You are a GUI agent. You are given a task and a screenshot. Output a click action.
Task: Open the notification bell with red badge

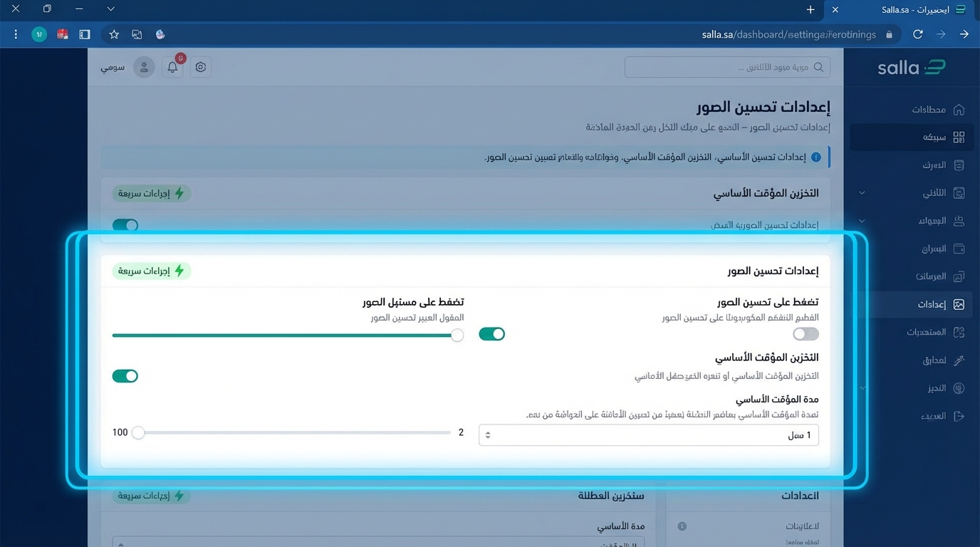tap(172, 66)
